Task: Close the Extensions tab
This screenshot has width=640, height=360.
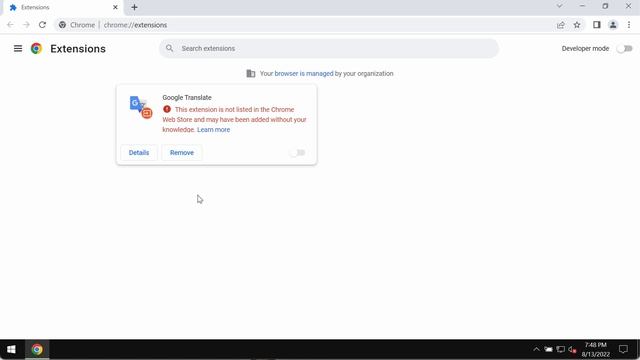Action: pyautogui.click(x=116, y=7)
